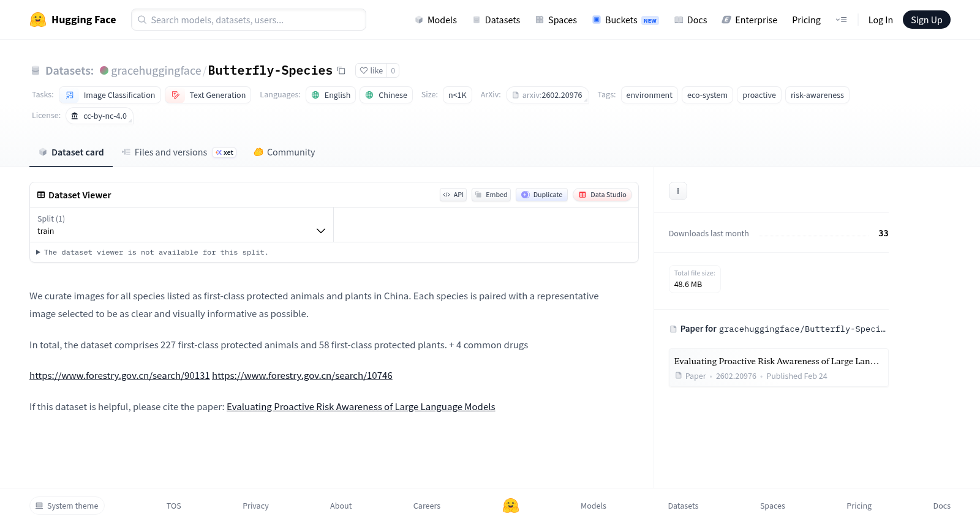Click the like count number
The width and height of the screenshot is (980, 527).
[x=393, y=70]
